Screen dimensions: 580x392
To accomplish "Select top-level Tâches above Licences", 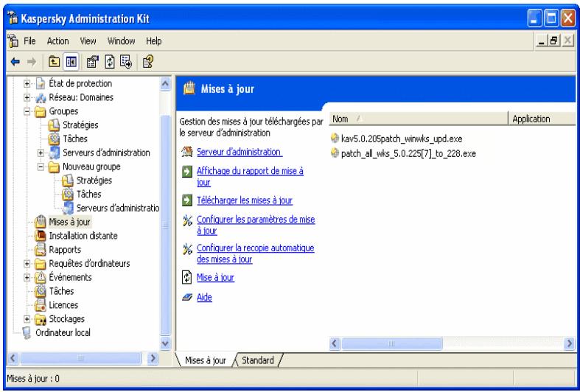I will click(61, 291).
